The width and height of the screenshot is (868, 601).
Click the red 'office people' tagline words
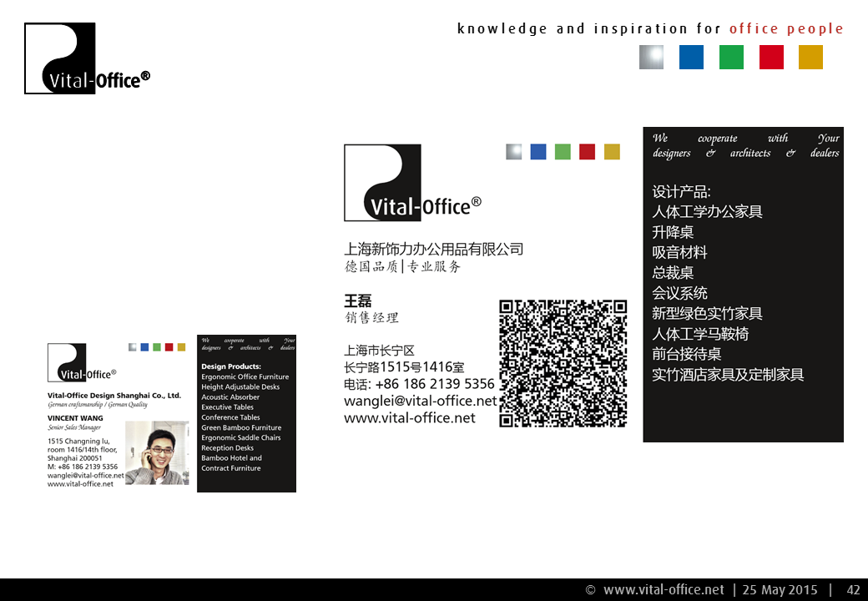point(786,28)
